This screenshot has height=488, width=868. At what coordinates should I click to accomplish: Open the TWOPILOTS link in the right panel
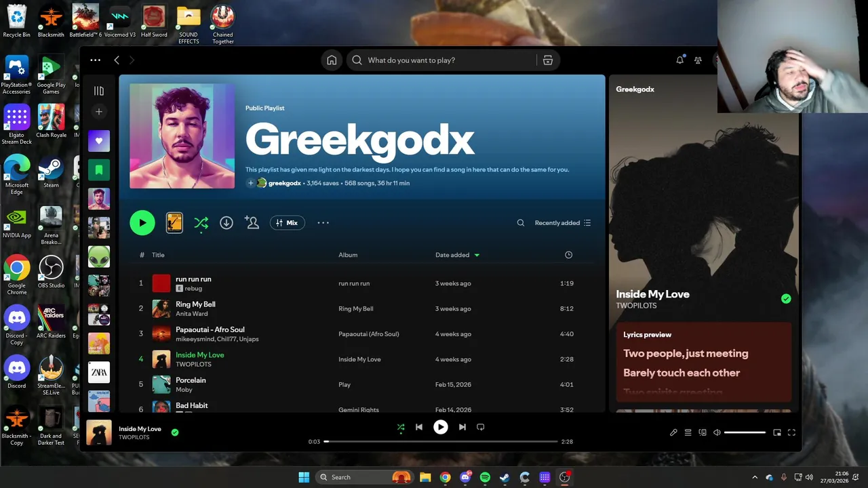[636, 306]
